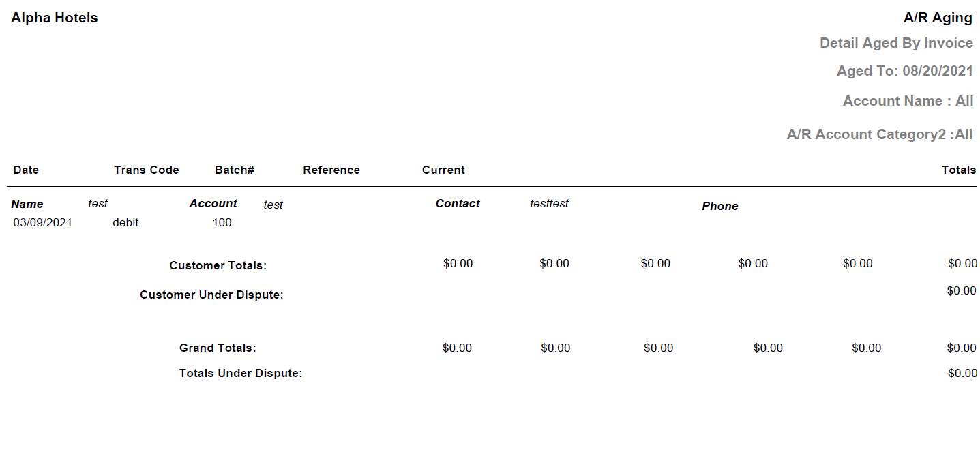The height and width of the screenshot is (467, 980).
Task: Select the A/R Aging heading
Action: [x=938, y=18]
